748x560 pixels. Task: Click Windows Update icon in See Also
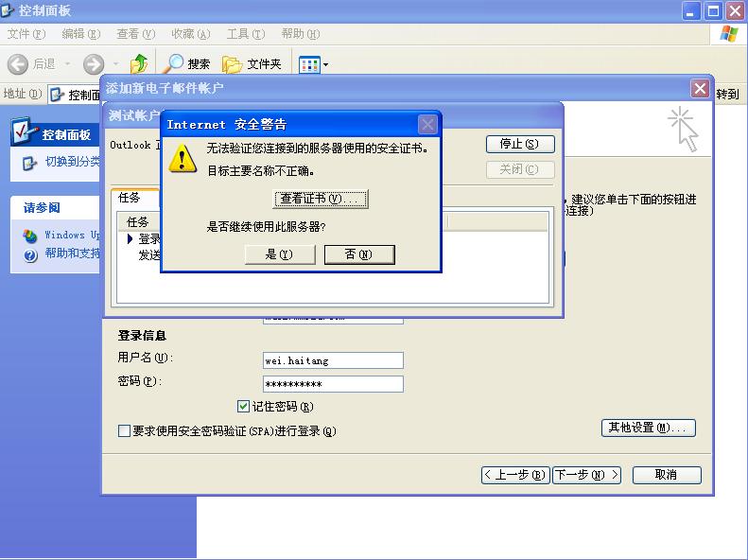[x=30, y=236]
